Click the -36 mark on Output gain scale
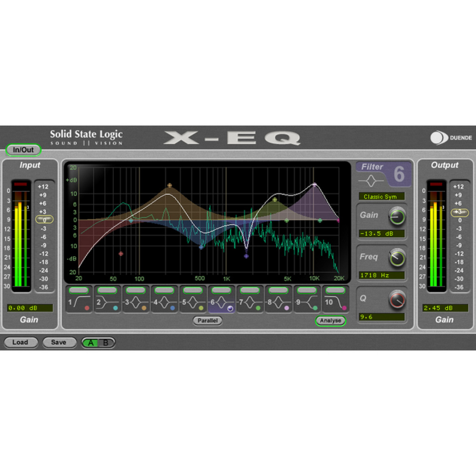The width and height of the screenshot is (476, 476). coord(459,287)
